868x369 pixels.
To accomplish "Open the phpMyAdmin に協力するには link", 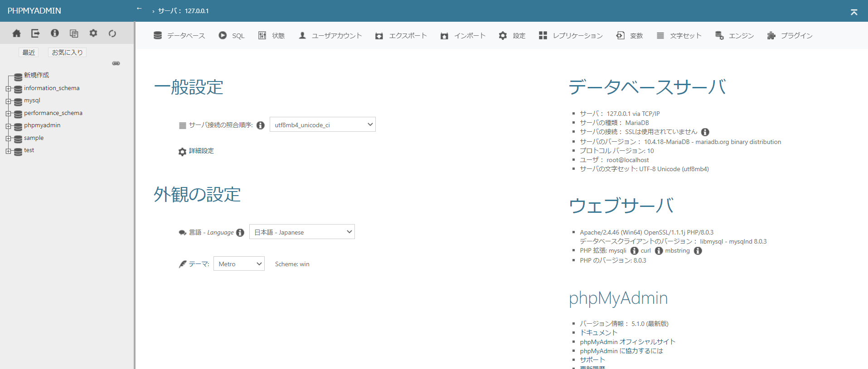I will pyautogui.click(x=621, y=351).
